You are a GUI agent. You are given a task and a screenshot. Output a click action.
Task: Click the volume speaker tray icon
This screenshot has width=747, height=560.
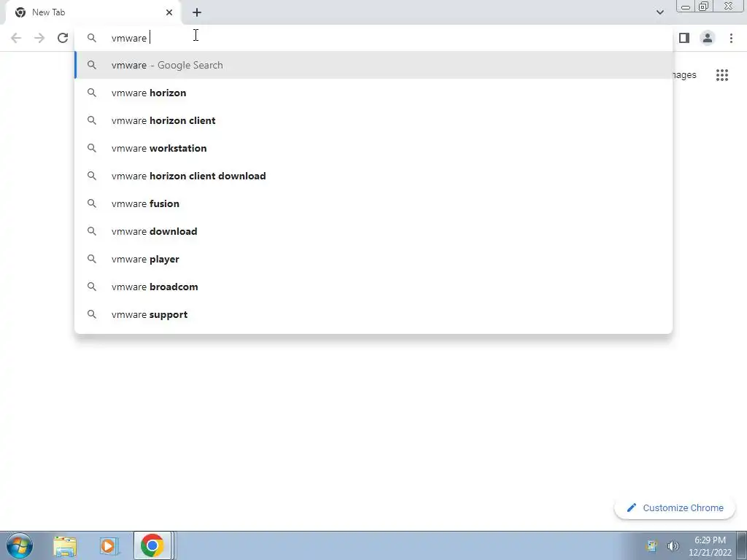point(673,546)
